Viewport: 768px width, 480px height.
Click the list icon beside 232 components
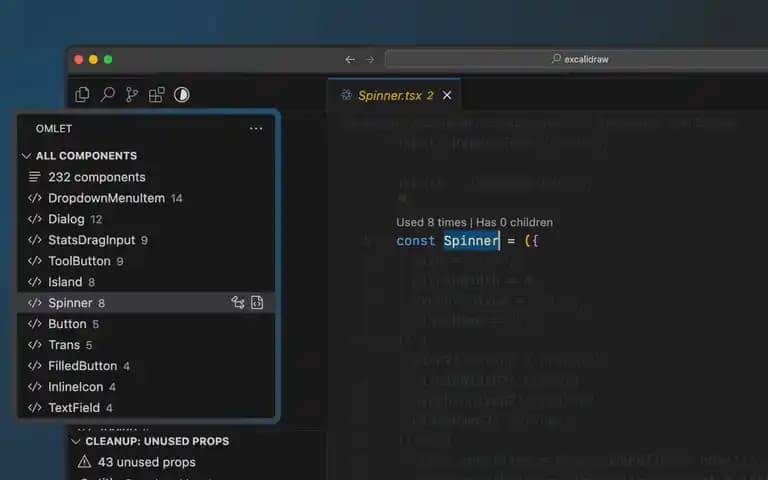pyautogui.click(x=34, y=177)
